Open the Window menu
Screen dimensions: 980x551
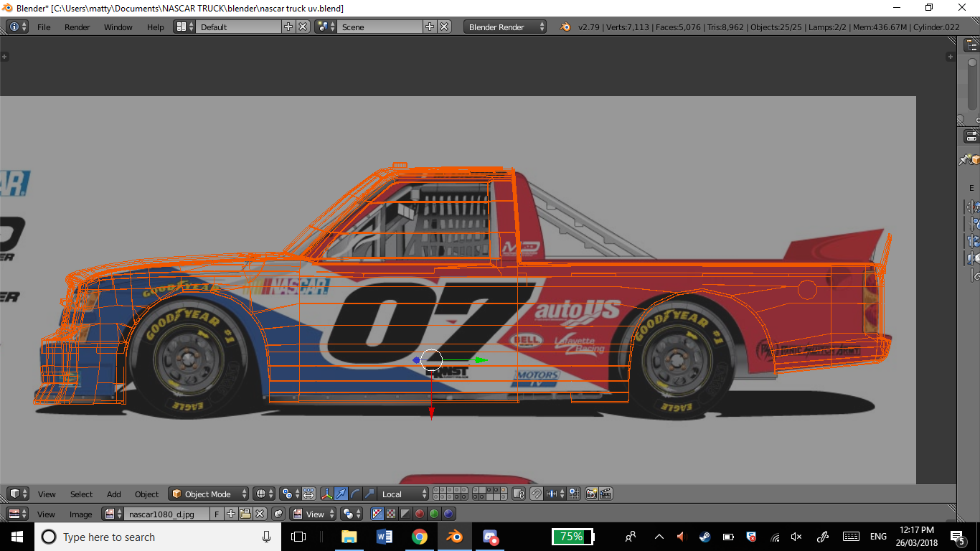(x=118, y=27)
